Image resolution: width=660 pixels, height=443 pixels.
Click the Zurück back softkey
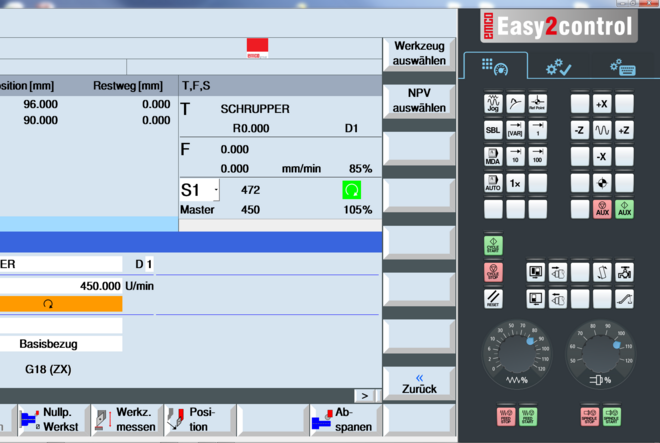click(x=418, y=382)
